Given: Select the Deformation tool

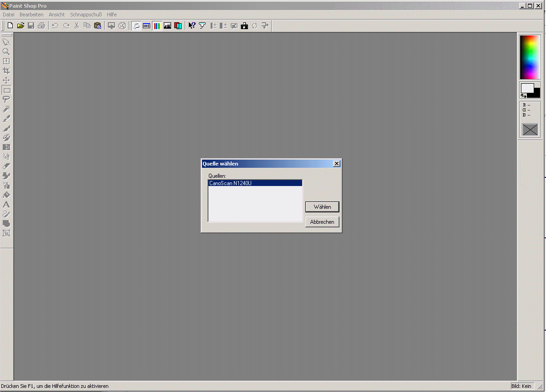Looking at the screenshot, I should click(x=6, y=61).
